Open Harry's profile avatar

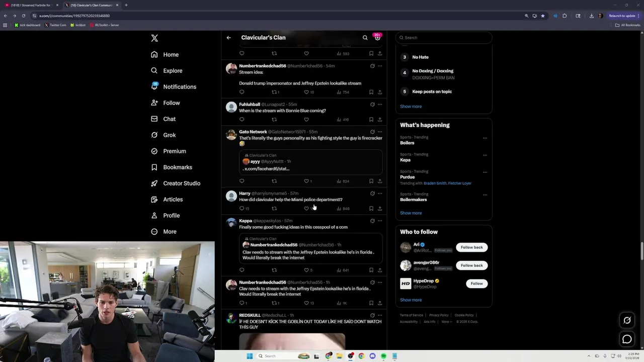pyautogui.click(x=231, y=196)
